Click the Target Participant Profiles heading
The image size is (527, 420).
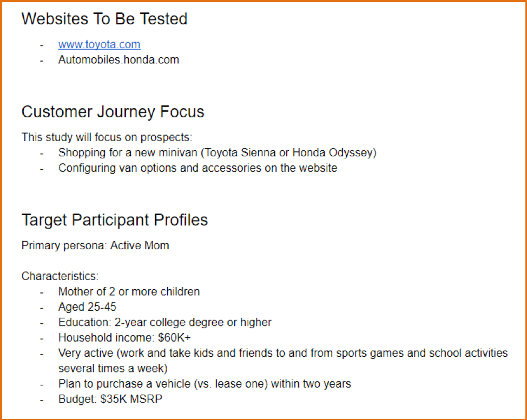(x=115, y=220)
